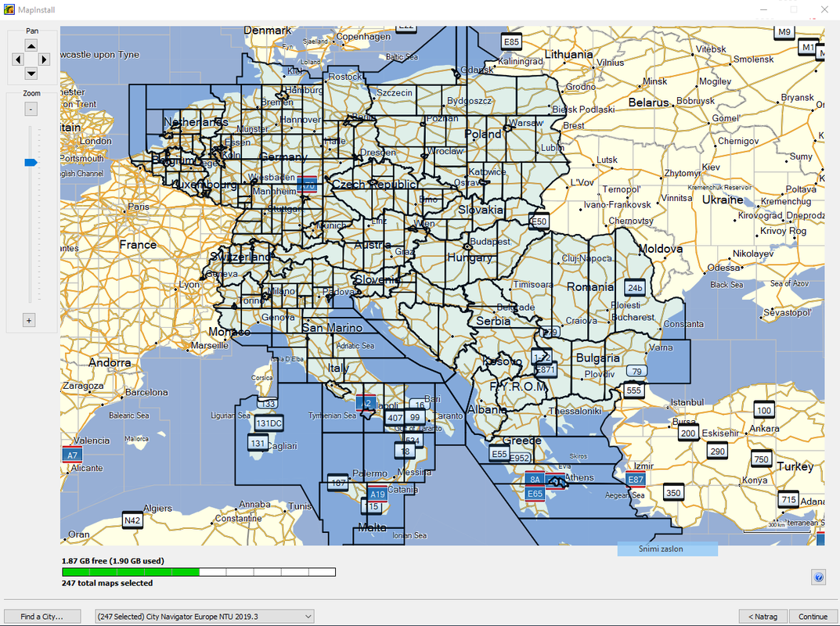840x626 pixels.
Task: Click the Bulgaria label on map
Action: coord(598,358)
